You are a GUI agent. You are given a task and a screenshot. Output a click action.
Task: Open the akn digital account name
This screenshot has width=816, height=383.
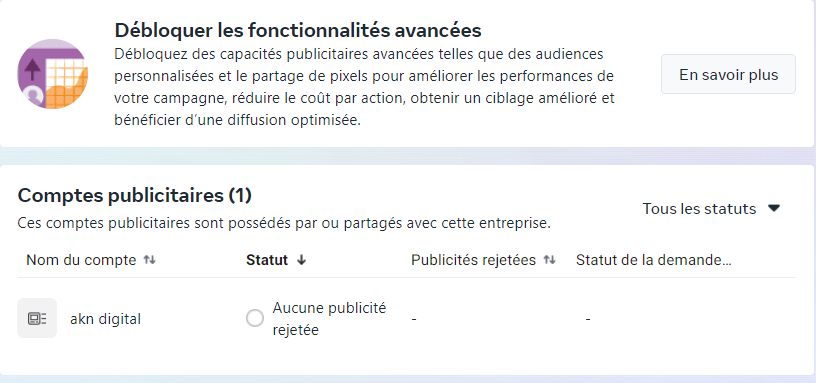click(x=105, y=319)
